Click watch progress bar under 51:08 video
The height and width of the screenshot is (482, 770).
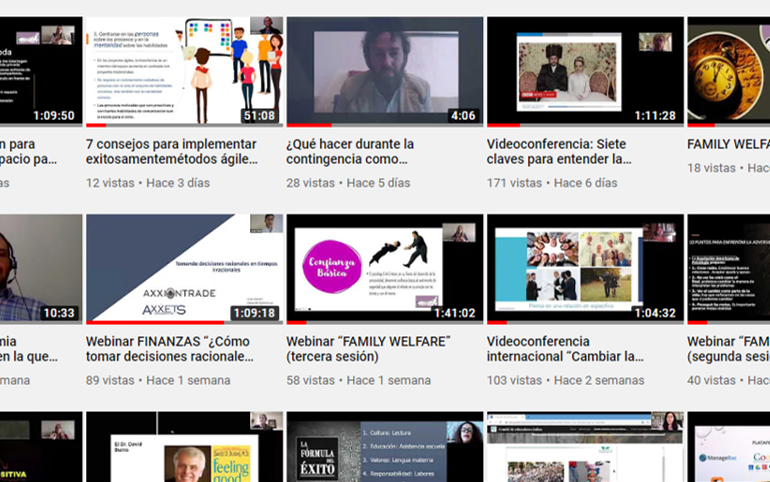tap(184, 125)
